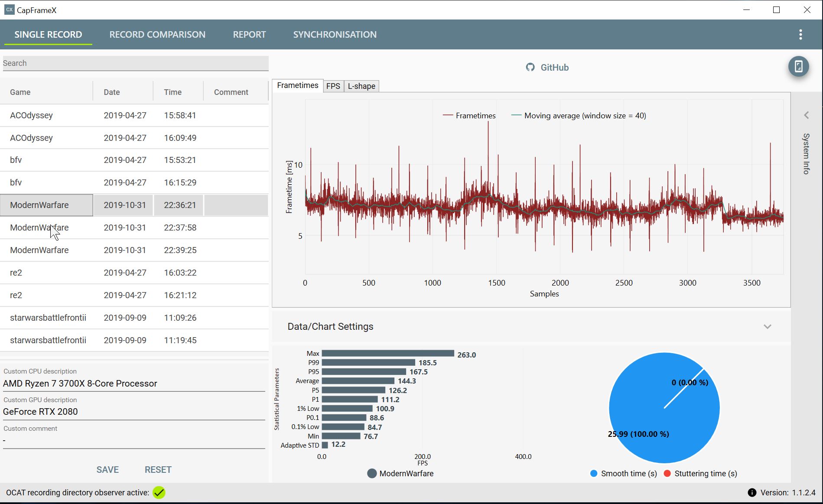Select bfv record at 15:53:21
The height and width of the screenshot is (504, 823).
(x=134, y=160)
